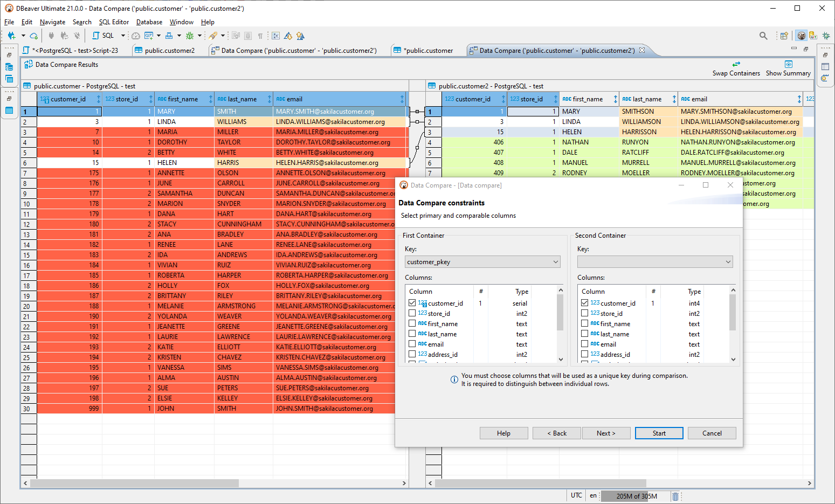The image size is (835, 504).
Task: Check email in First Container columns
Action: coord(412,344)
